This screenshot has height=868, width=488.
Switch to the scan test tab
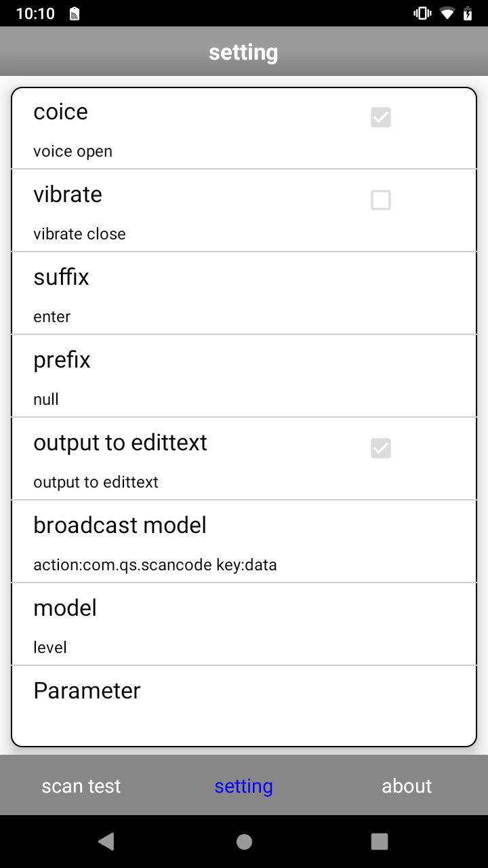(81, 786)
